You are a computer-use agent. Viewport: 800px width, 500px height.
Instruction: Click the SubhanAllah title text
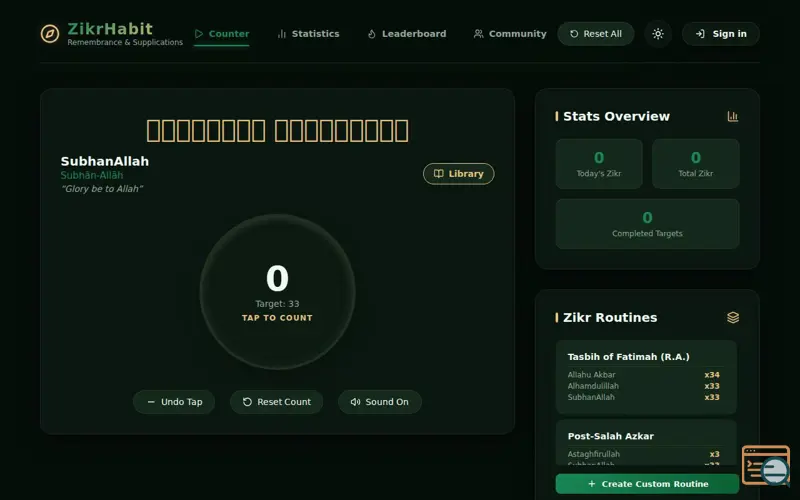(x=105, y=161)
